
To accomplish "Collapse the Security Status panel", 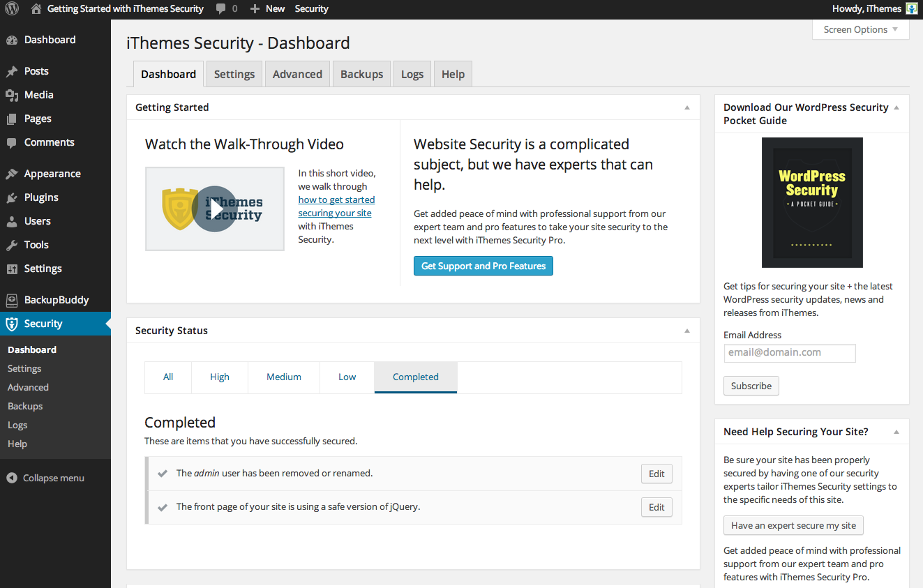I will point(686,331).
